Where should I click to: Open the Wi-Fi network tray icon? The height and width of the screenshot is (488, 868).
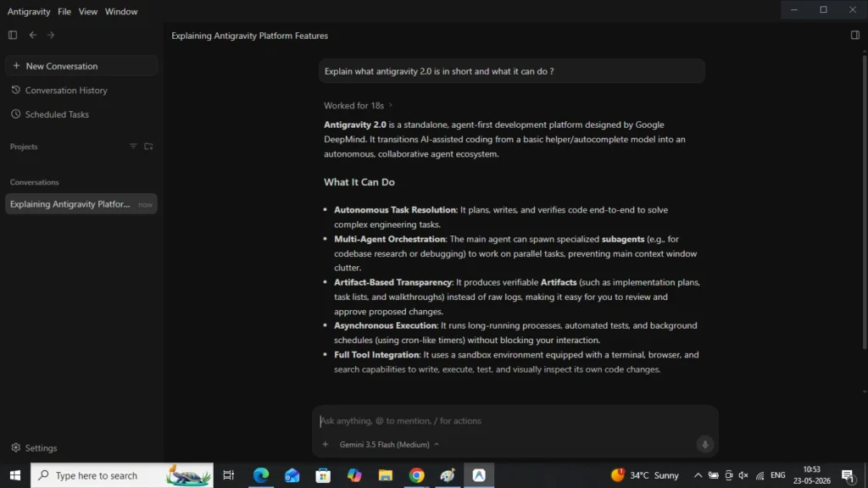coord(760,475)
